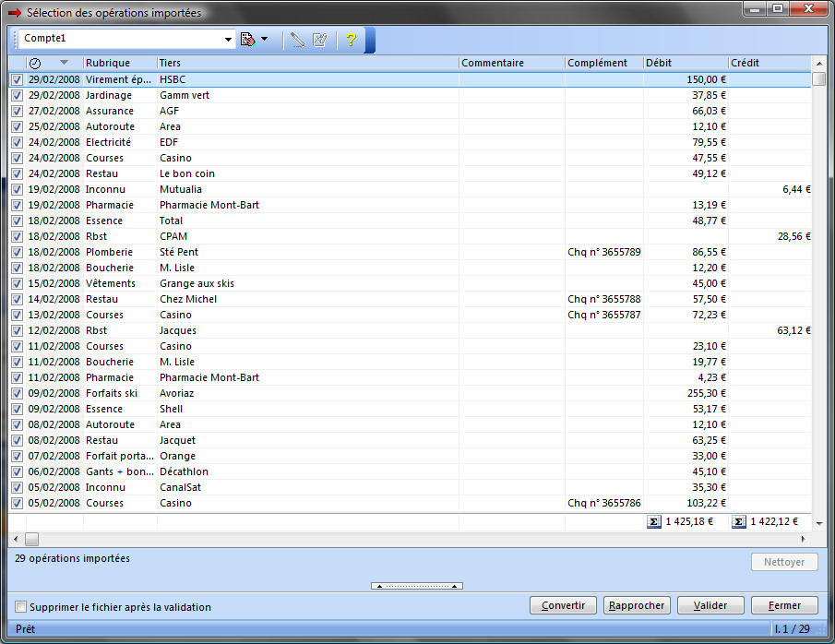
Task: Click the import settings icon beside Compte1
Action: (247, 40)
